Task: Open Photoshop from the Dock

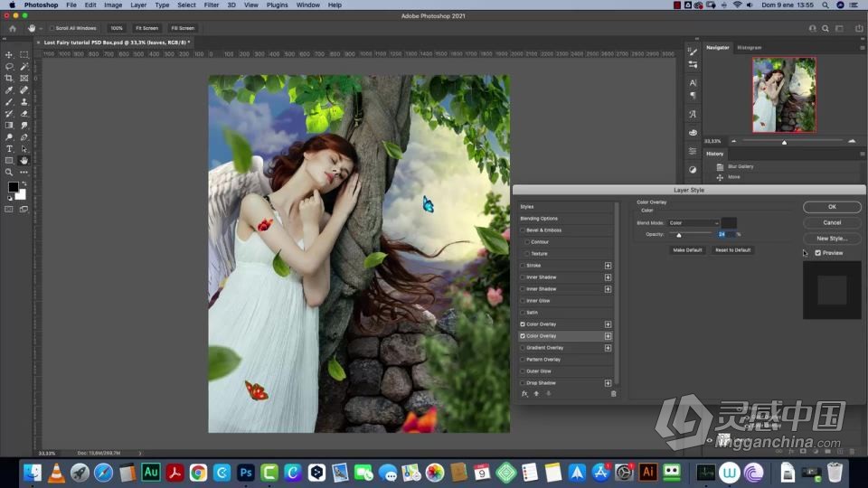Action: click(245, 472)
